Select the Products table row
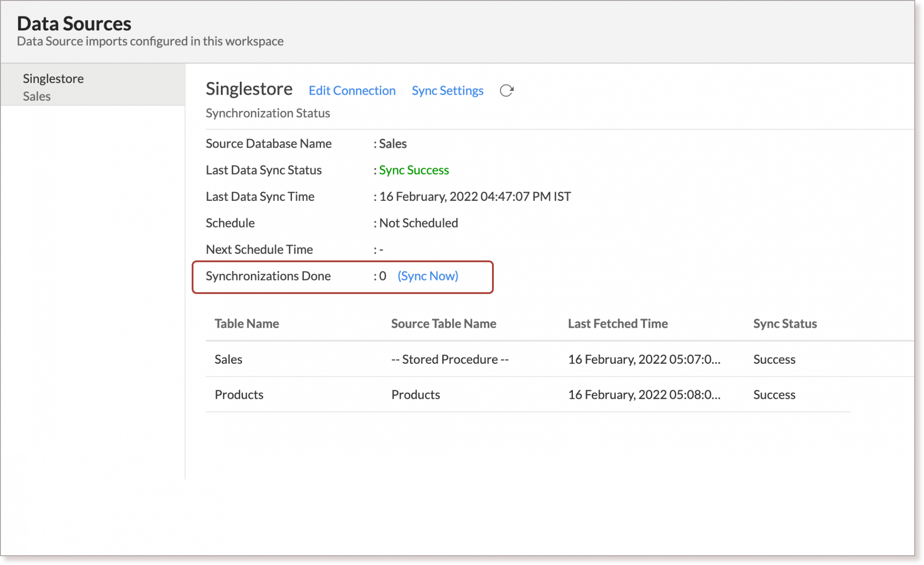 tap(238, 395)
